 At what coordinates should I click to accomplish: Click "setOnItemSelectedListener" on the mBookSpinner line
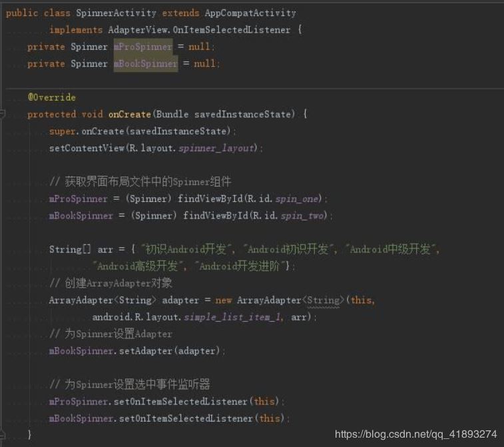coord(186,418)
